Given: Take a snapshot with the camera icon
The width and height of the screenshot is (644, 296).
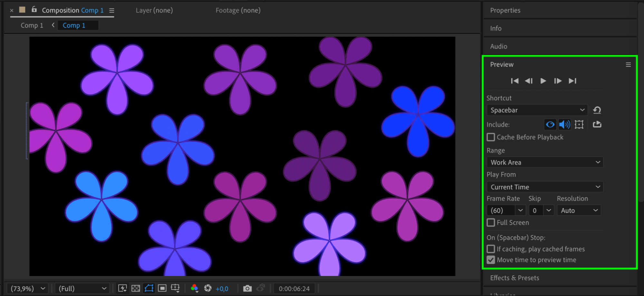Looking at the screenshot, I should (x=247, y=288).
